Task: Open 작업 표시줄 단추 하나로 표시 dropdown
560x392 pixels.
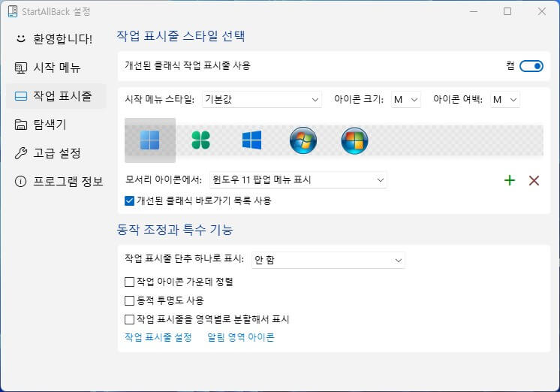Action: tap(328, 260)
